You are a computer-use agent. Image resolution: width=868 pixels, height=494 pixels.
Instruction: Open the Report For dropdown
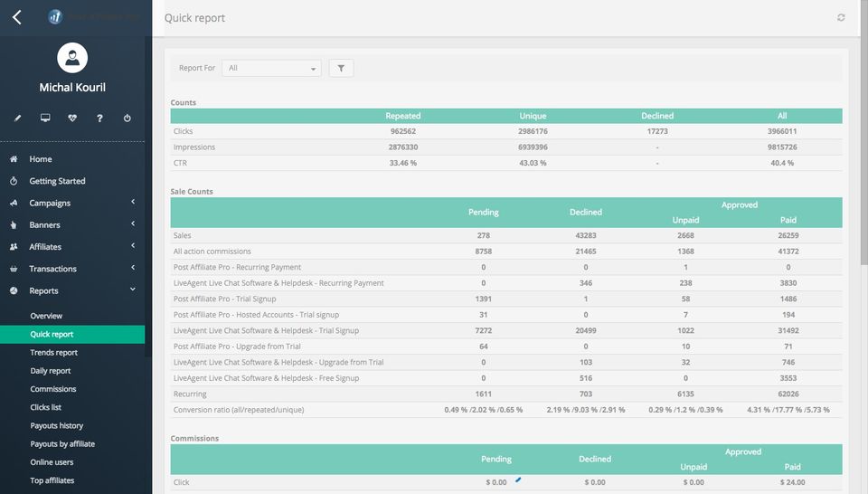(271, 68)
